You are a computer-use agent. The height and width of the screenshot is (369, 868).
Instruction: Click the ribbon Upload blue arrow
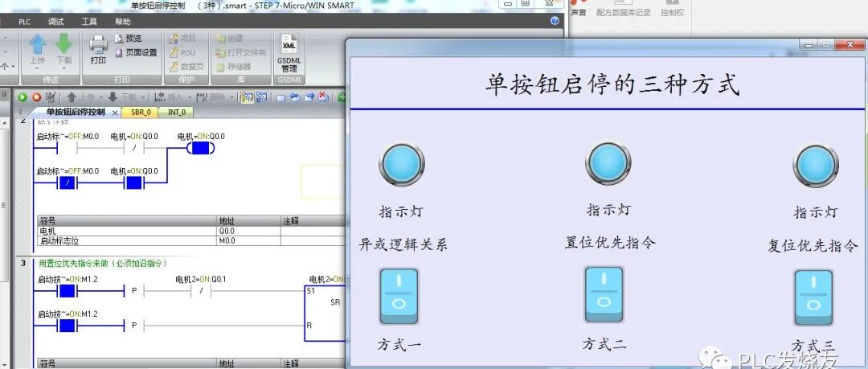click(x=37, y=44)
